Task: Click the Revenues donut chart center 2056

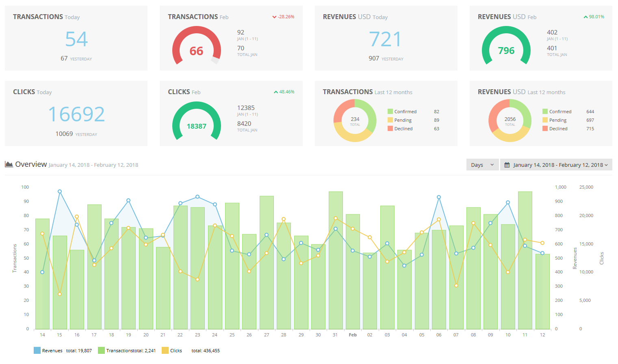Action: point(510,119)
